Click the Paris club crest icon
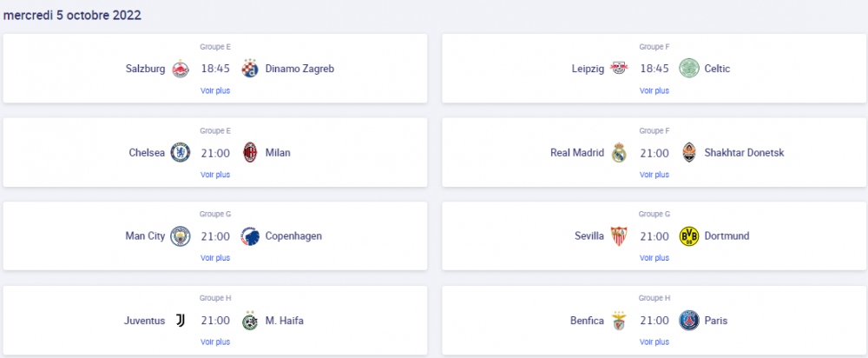 point(689,321)
